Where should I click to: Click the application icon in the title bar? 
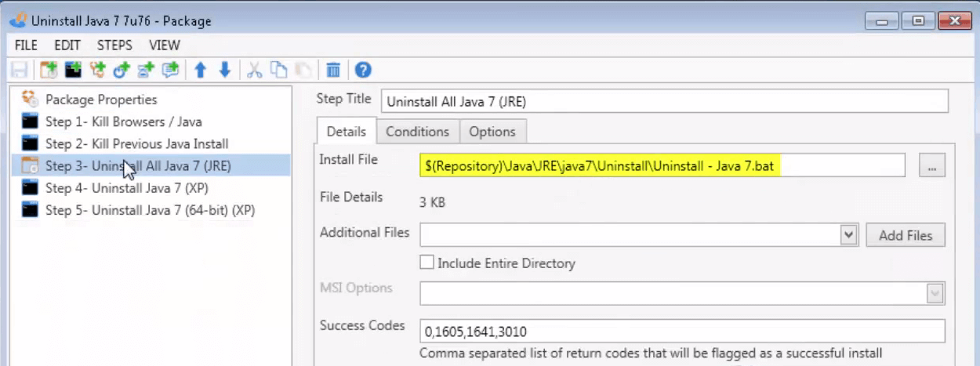point(18,21)
